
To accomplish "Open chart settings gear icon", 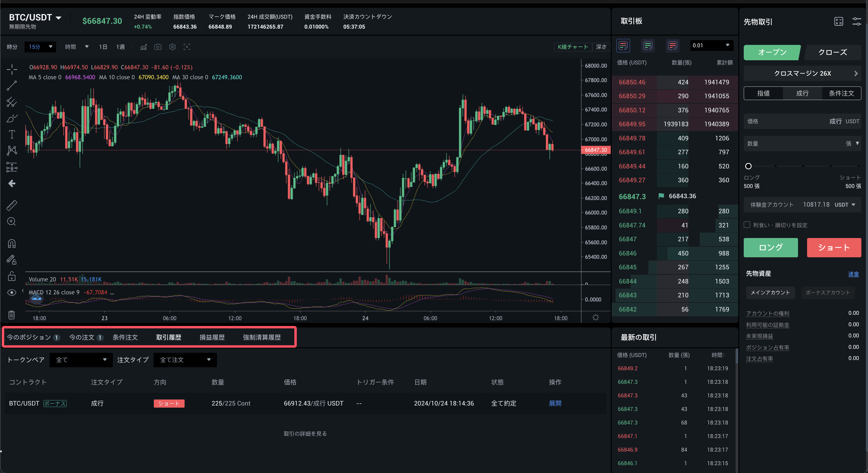I will (172, 47).
